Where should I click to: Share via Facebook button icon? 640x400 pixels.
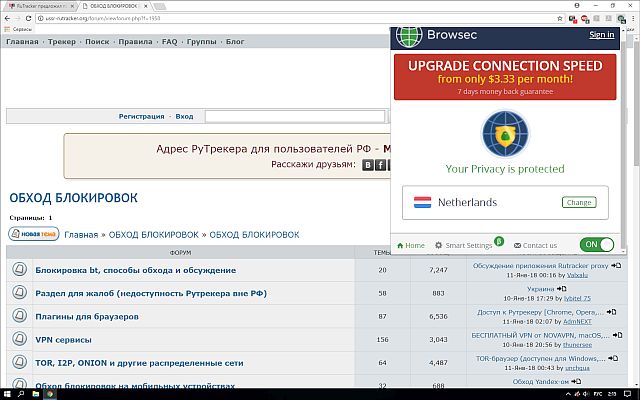pos(380,165)
